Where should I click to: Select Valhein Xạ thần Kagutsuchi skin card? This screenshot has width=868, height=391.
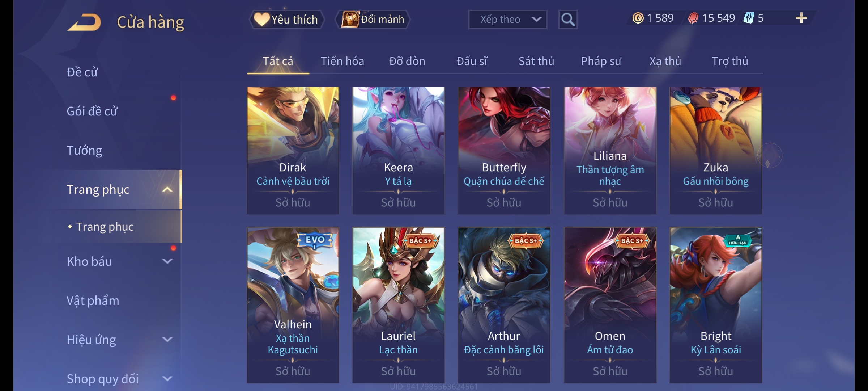click(293, 305)
